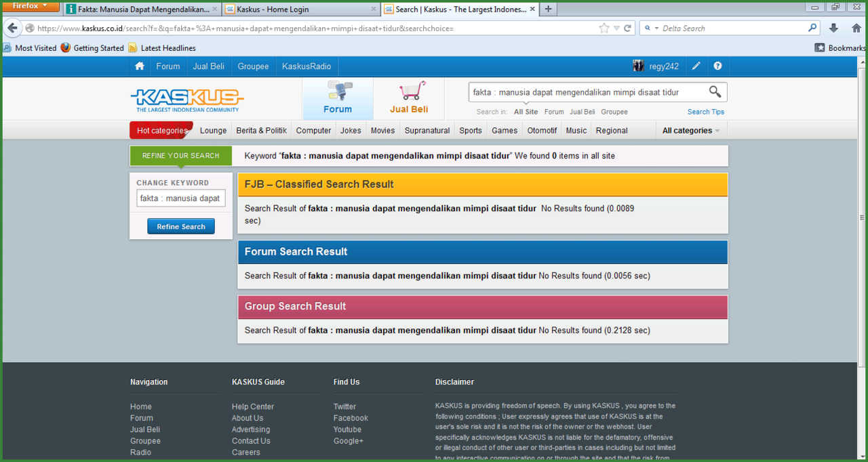This screenshot has height=462, width=868.
Task: Select the large Forum tab with icon
Action: [x=338, y=99]
